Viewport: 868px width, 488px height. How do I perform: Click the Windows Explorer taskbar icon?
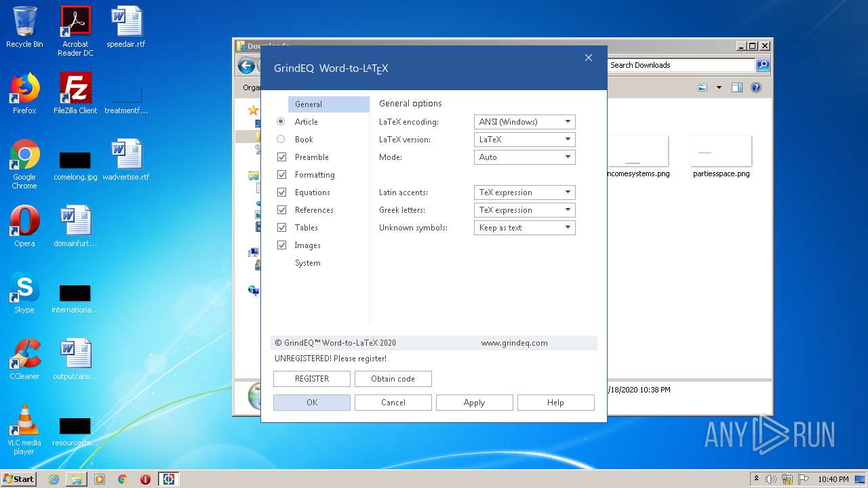(x=77, y=479)
